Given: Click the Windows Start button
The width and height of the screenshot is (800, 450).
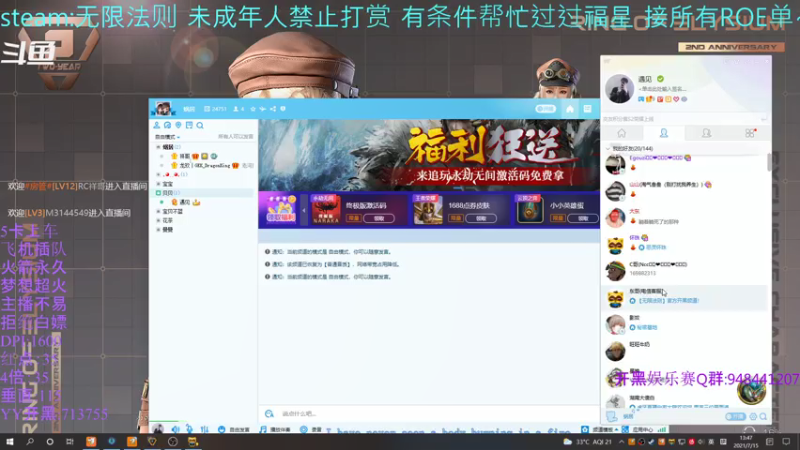Looking at the screenshot, I should coord(10,441).
